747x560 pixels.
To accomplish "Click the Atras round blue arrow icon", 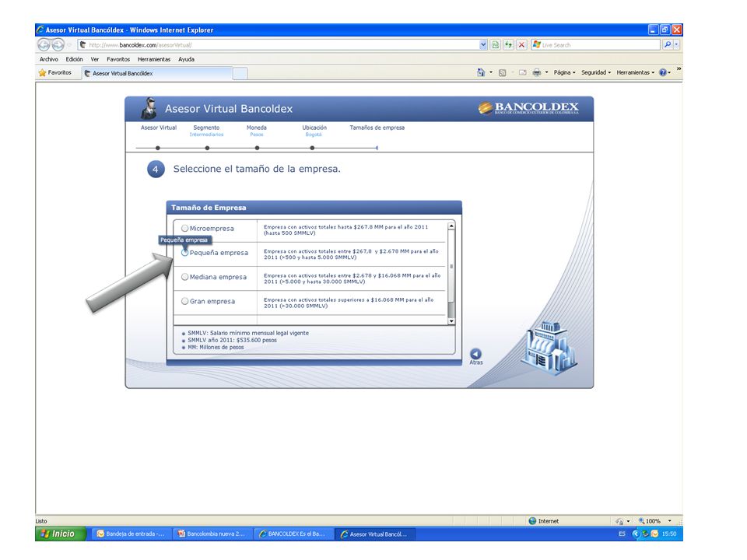I will coord(475,354).
